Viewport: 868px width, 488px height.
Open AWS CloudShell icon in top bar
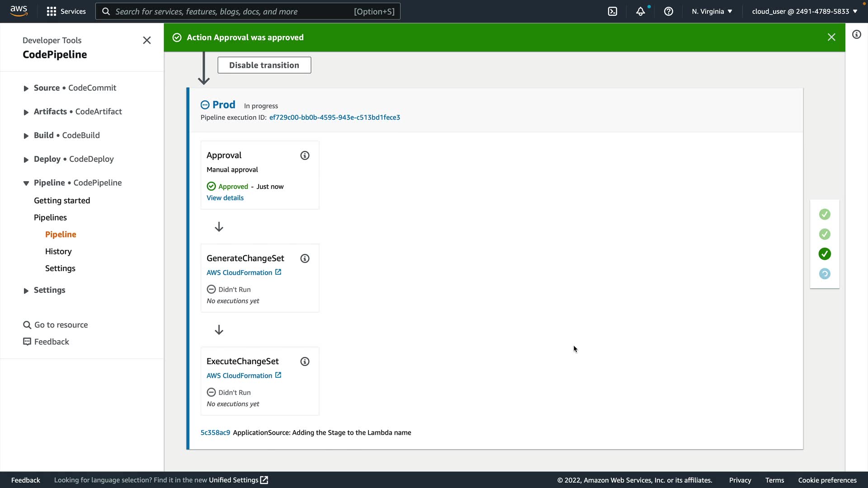pos(613,11)
